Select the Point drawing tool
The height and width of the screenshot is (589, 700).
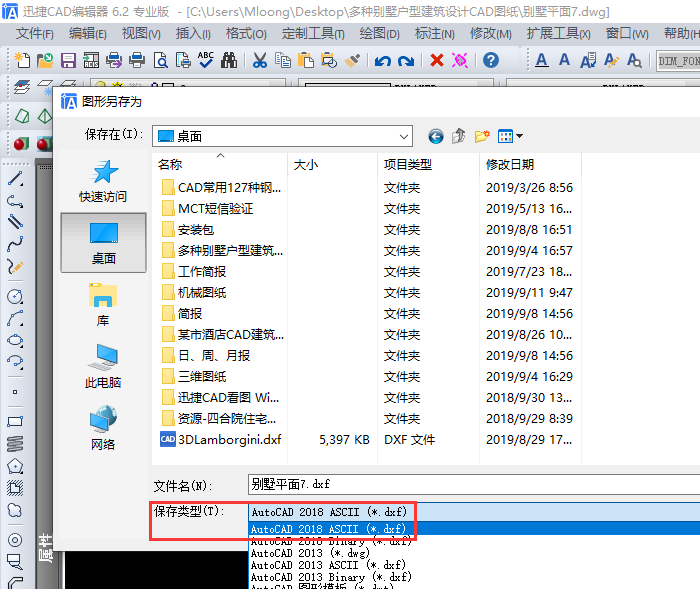point(15,392)
